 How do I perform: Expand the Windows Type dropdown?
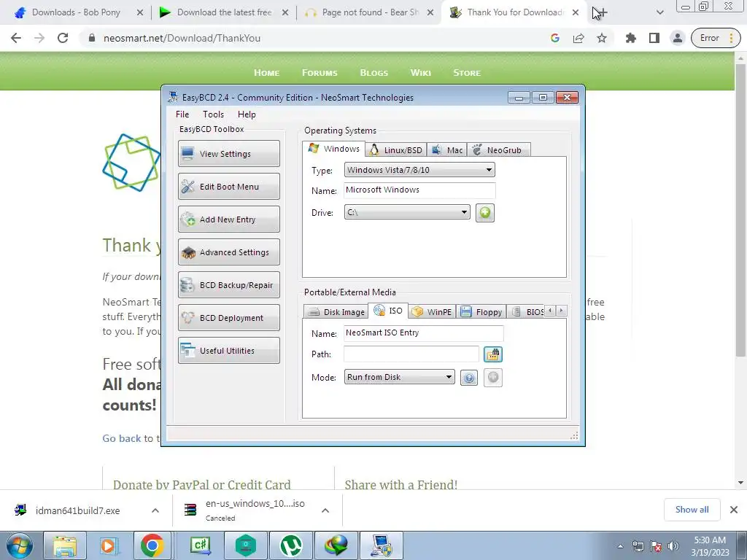419,170
